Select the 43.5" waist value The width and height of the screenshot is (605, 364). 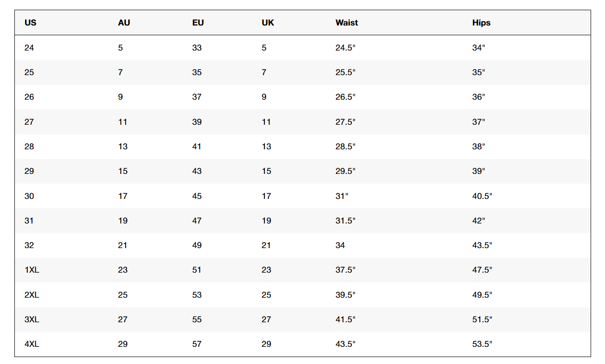pos(345,344)
